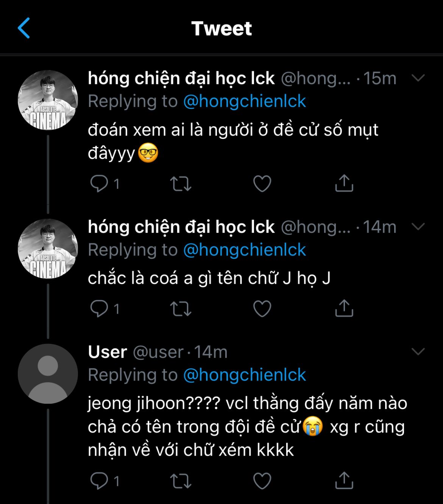Open @hongchienlck link in the first tweet
The width and height of the screenshot is (443, 504).
(x=245, y=101)
